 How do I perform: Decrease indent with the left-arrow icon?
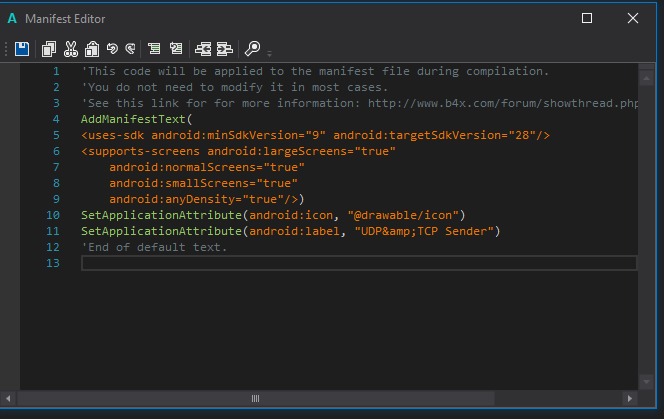click(x=203, y=49)
